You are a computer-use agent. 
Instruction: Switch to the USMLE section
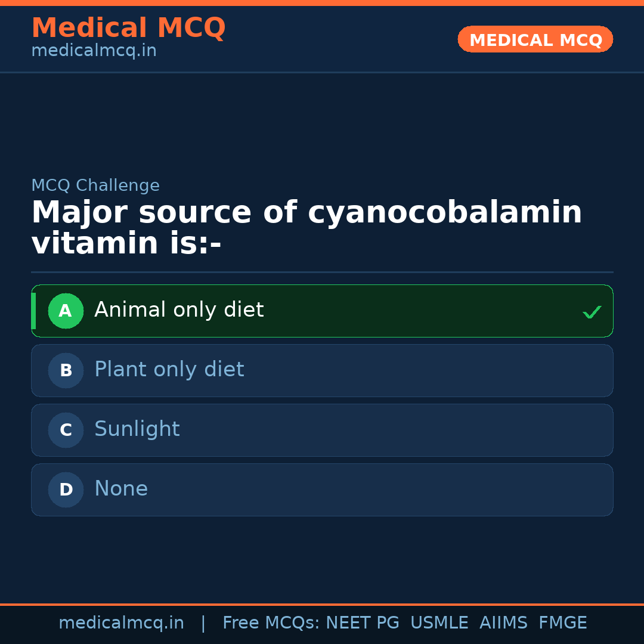[439, 623]
